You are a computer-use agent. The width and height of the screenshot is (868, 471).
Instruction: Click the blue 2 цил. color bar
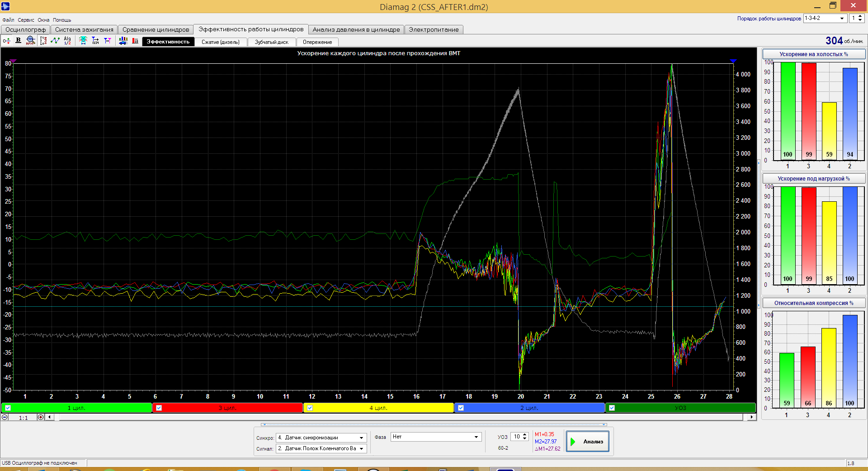529,408
